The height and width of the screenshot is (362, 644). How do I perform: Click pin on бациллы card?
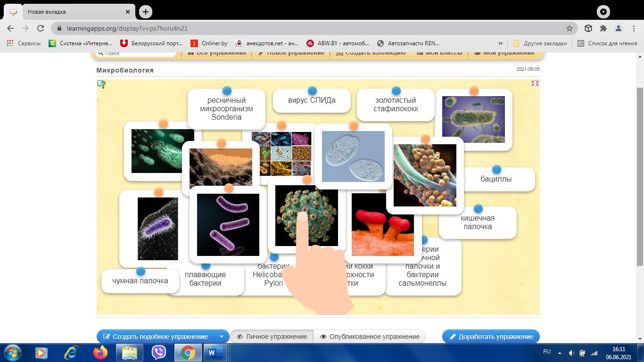click(x=496, y=169)
